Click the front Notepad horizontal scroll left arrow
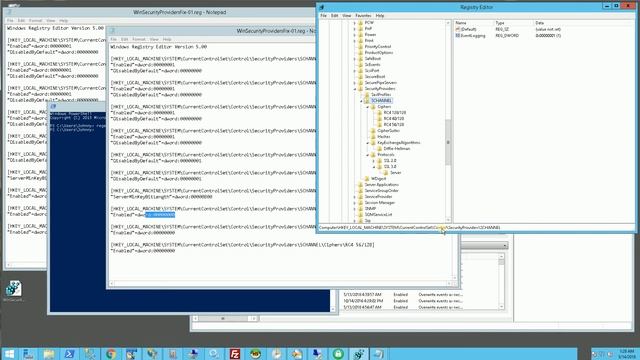640x360 pixels. (x=112, y=283)
